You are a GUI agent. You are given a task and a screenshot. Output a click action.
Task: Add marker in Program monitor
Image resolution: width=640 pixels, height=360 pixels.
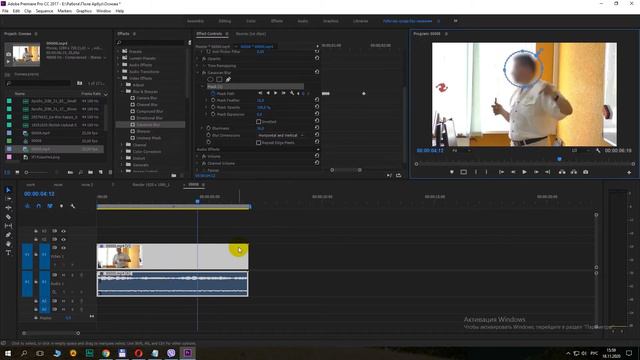click(451, 172)
